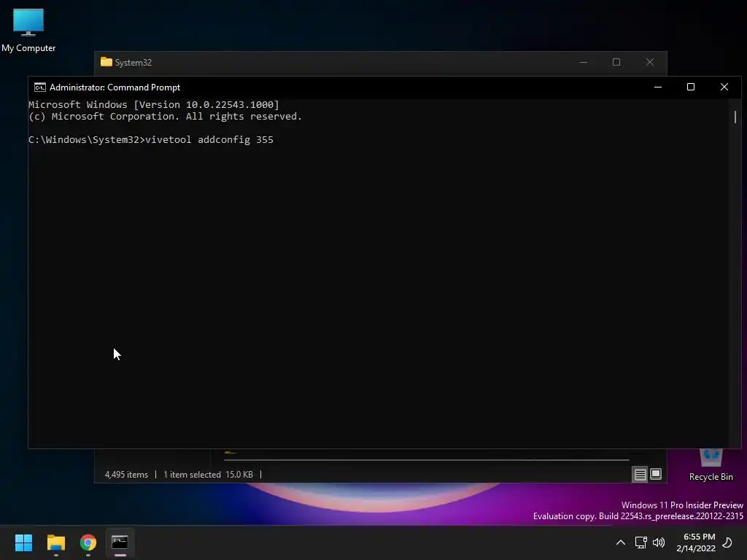Open File Explorer from the taskbar
The image size is (747, 560).
55,542
